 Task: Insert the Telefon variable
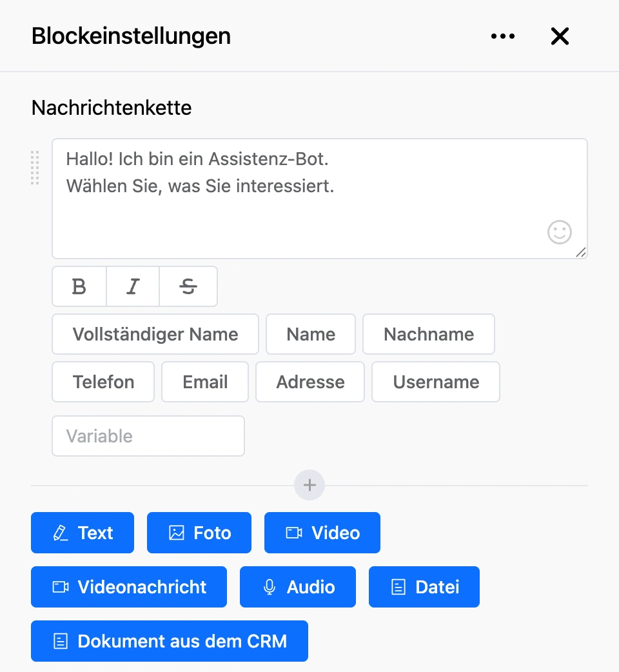tap(103, 382)
